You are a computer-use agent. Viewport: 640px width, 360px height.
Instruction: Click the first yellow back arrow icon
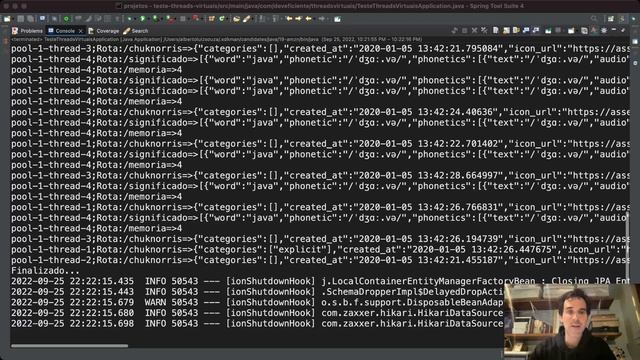[x=289, y=19]
